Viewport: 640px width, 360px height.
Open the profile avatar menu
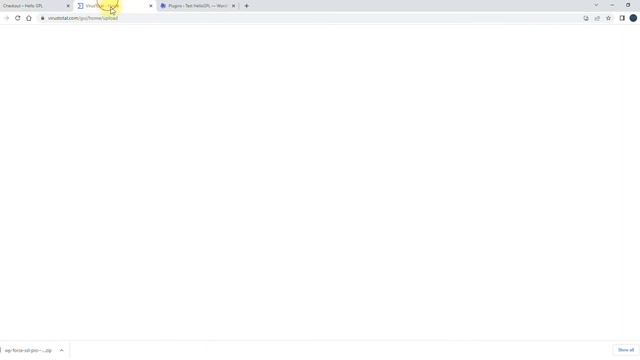[x=633, y=18]
